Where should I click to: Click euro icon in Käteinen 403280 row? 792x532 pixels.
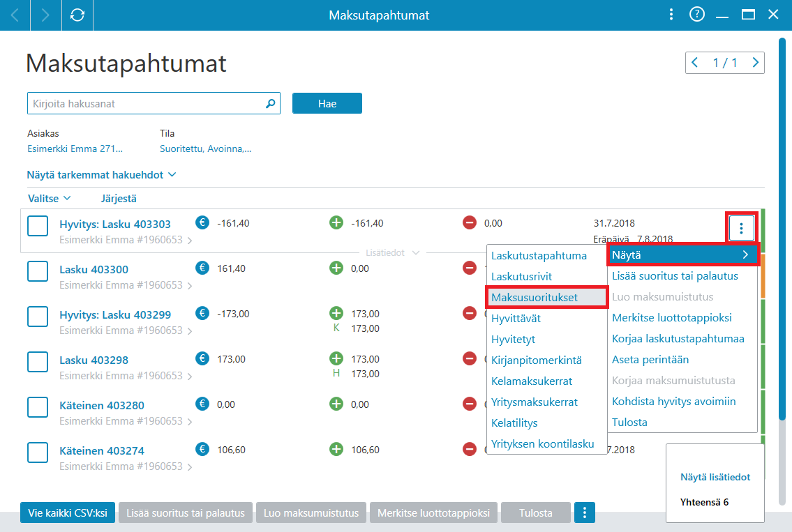coord(202,404)
